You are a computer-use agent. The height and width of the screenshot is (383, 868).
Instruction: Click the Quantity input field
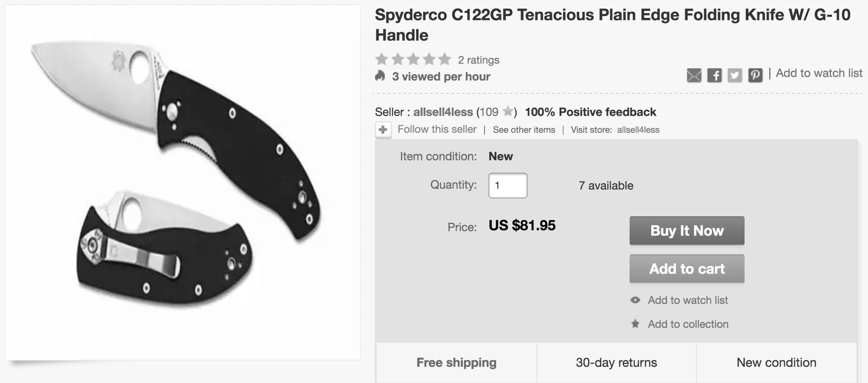tap(507, 185)
